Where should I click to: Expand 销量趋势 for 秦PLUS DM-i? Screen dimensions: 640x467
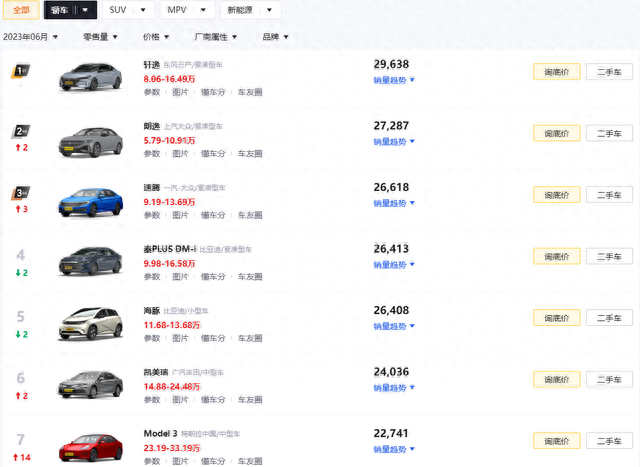click(394, 265)
